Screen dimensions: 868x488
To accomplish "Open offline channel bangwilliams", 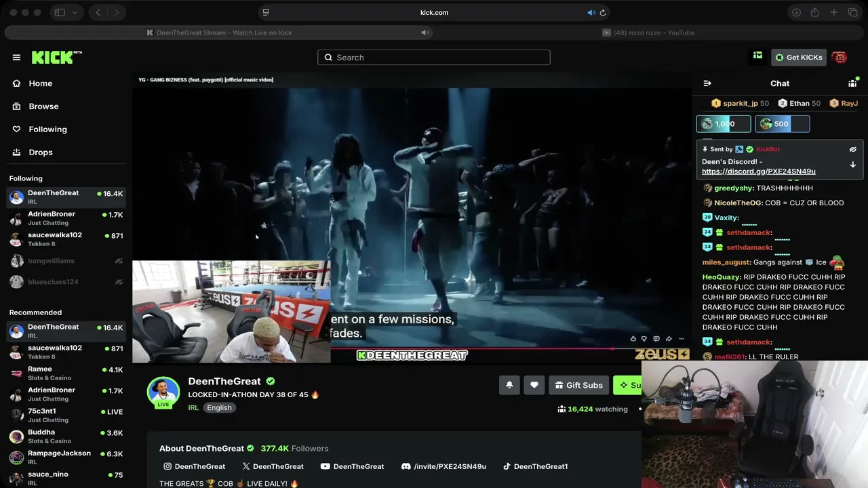I will (66, 261).
